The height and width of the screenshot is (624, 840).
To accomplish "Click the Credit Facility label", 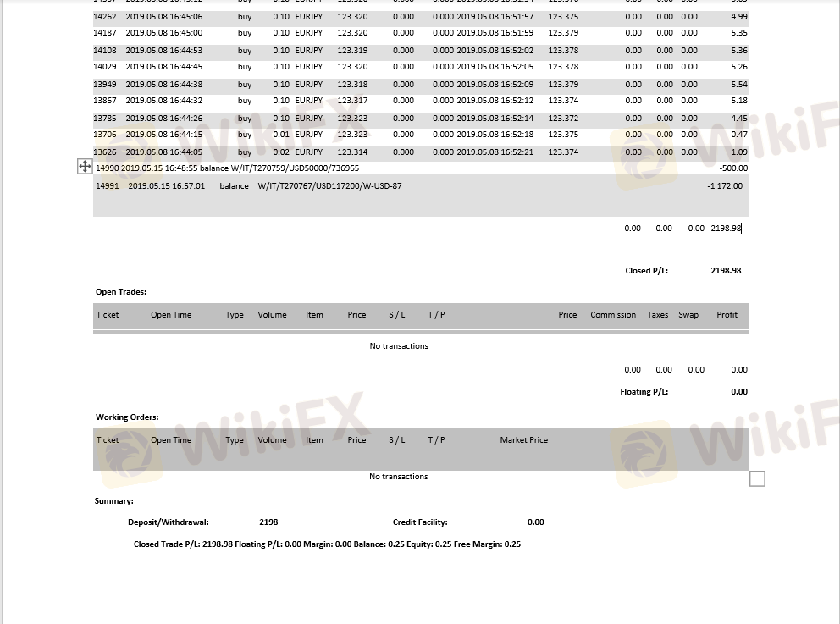I will 420,522.
